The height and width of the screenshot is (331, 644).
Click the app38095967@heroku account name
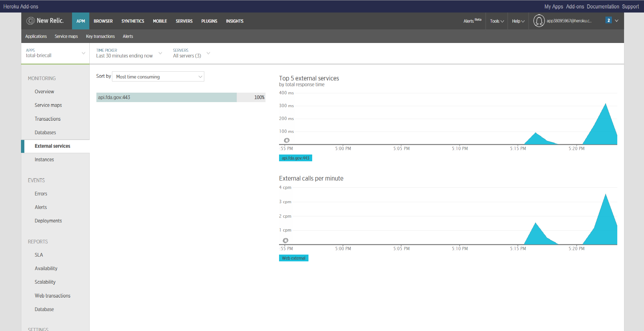pyautogui.click(x=569, y=21)
